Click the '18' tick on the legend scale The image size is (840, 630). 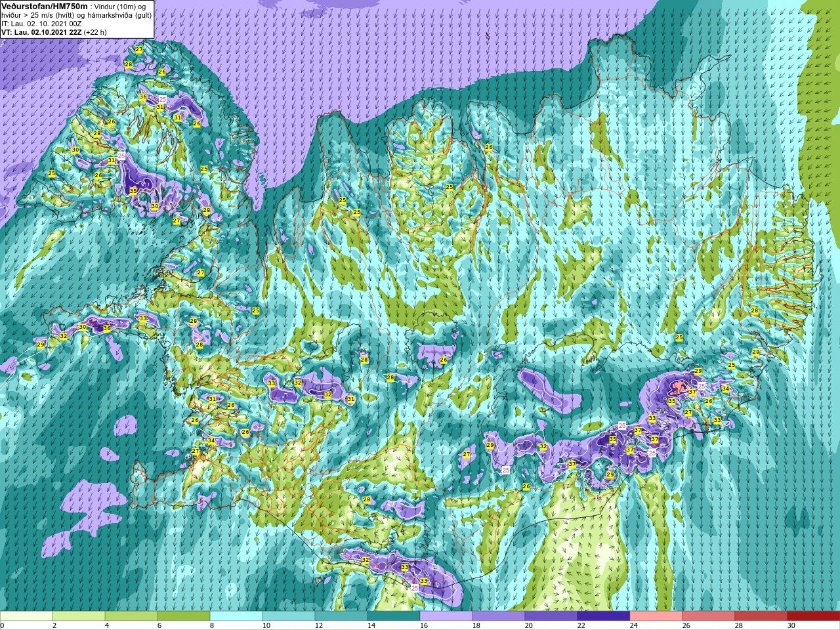[476, 625]
